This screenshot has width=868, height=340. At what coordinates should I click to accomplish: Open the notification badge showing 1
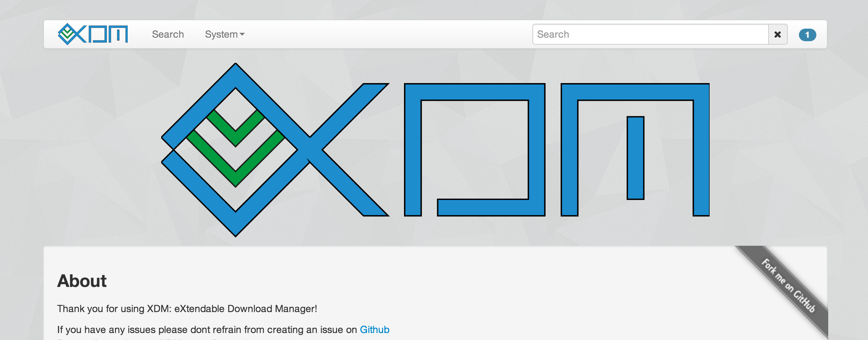click(x=807, y=35)
